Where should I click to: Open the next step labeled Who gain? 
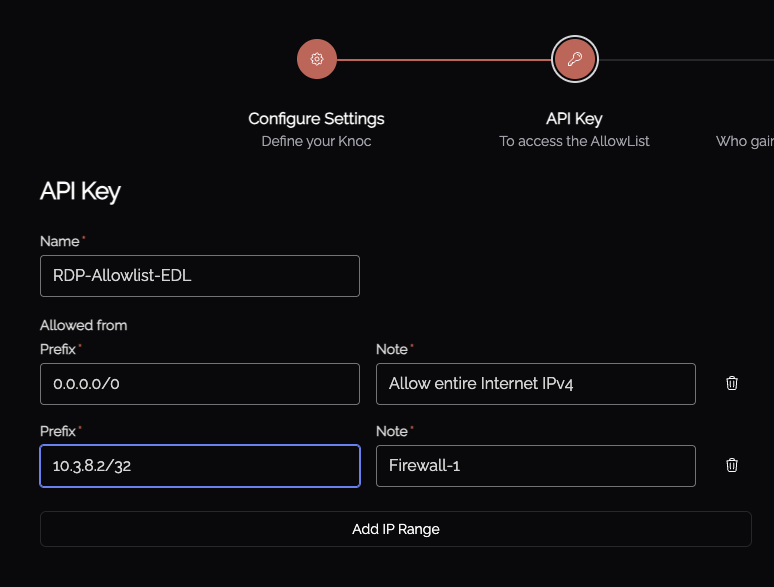coord(744,141)
